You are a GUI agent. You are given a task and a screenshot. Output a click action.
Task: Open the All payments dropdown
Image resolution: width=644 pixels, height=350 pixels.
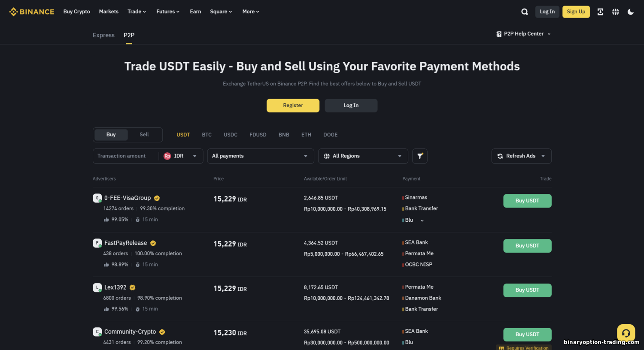coord(261,156)
